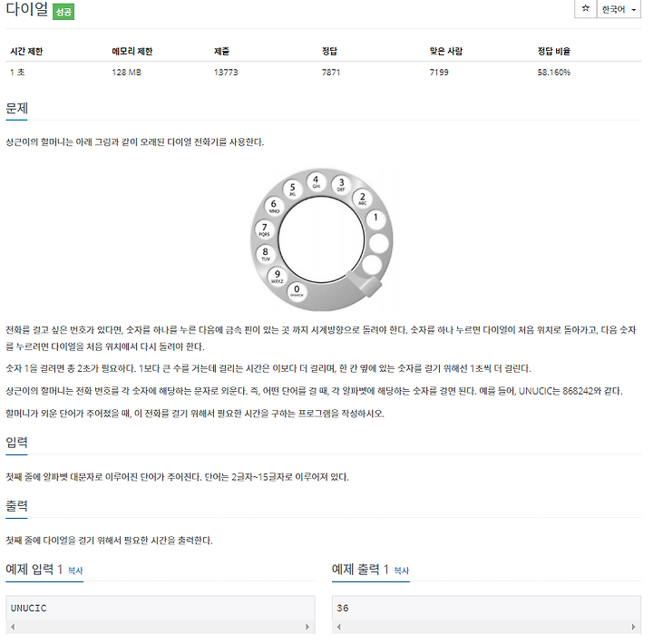The image size is (653, 644).
Task: Click the 문제 section heading
Action: pos(16,108)
